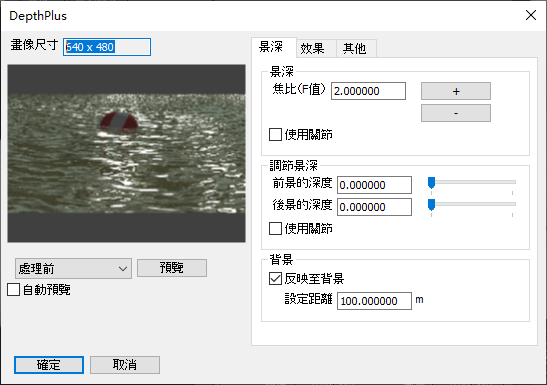This screenshot has height=385, width=547.
Task: Click the 設定距離 input field
Action: (374, 301)
